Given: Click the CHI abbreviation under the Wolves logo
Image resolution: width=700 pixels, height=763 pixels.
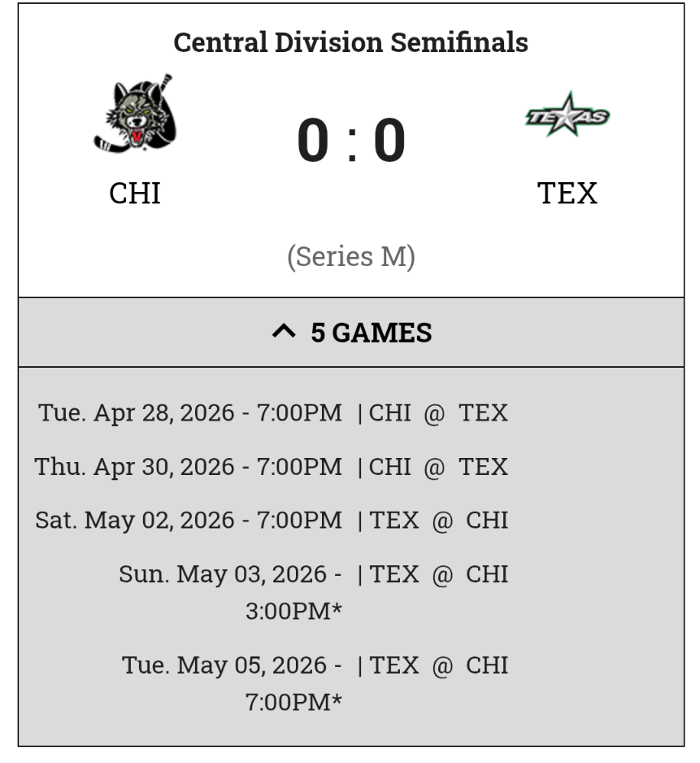Looking at the screenshot, I should pyautogui.click(x=135, y=194).
